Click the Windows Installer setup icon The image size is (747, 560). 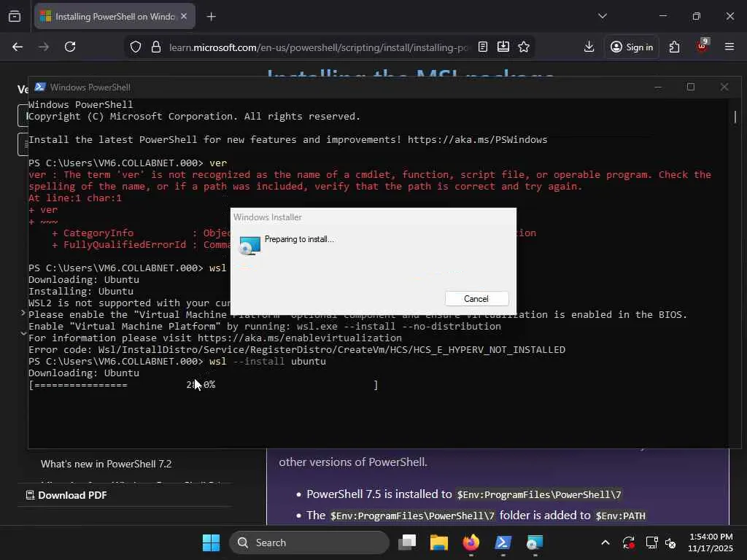point(249,245)
